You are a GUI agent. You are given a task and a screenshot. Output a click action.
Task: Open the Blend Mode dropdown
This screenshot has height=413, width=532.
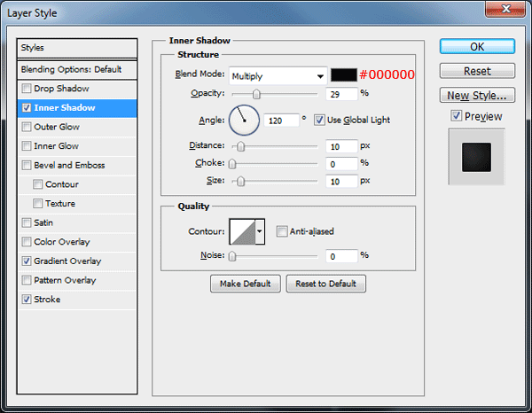[x=278, y=76]
